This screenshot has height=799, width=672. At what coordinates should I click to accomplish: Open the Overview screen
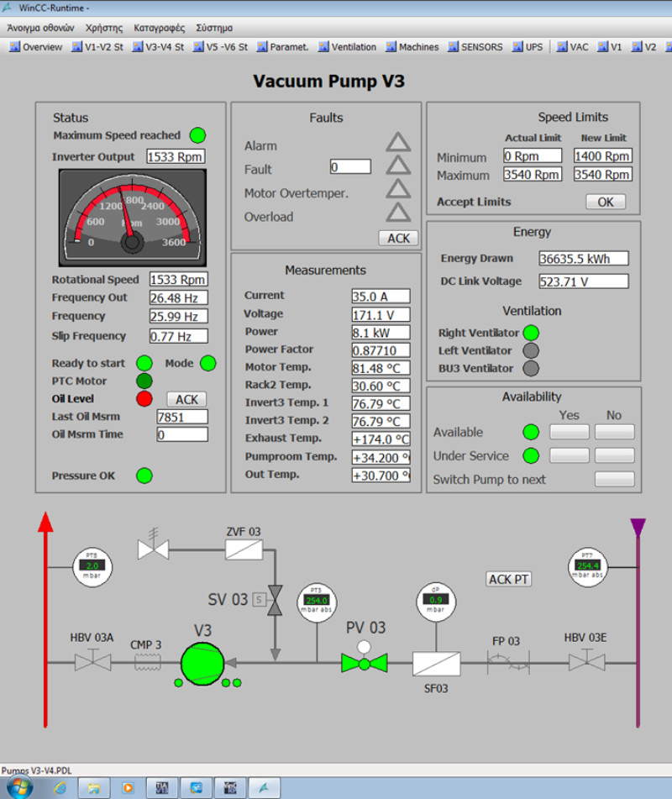pyautogui.click(x=35, y=47)
